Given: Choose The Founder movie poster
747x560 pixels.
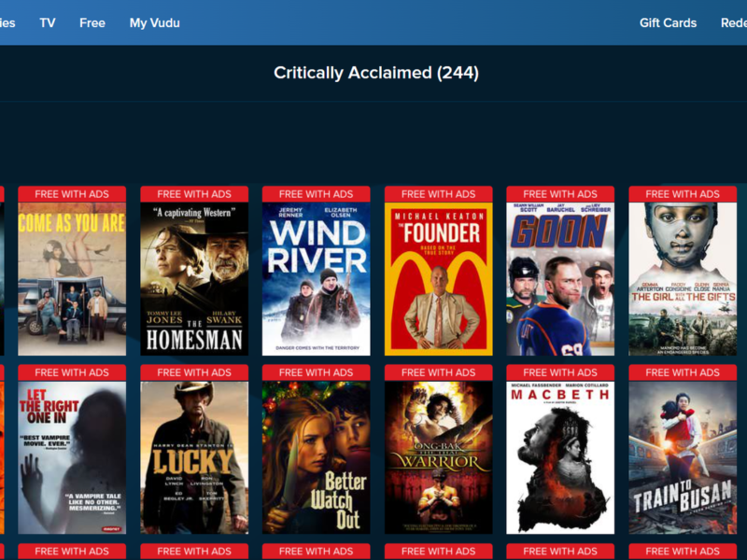Looking at the screenshot, I should pos(438,279).
